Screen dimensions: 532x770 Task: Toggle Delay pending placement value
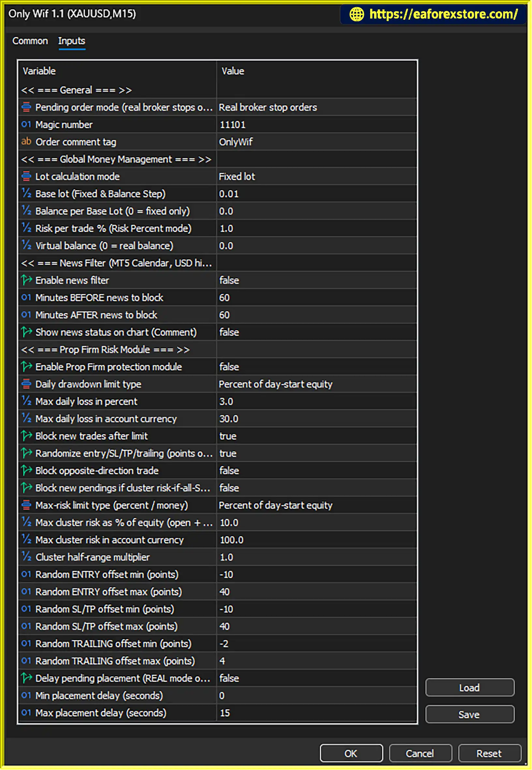point(317,678)
